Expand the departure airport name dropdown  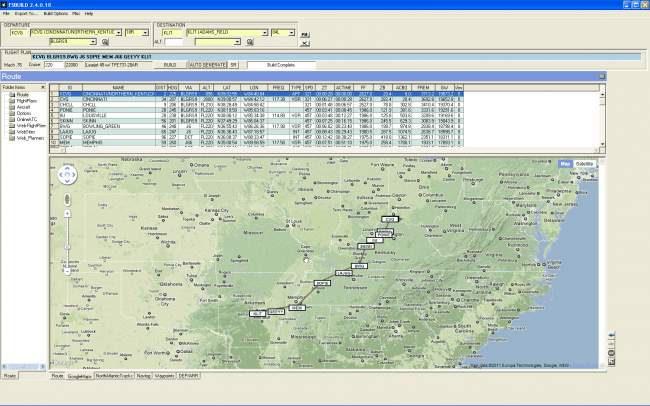pyautogui.click(x=119, y=32)
